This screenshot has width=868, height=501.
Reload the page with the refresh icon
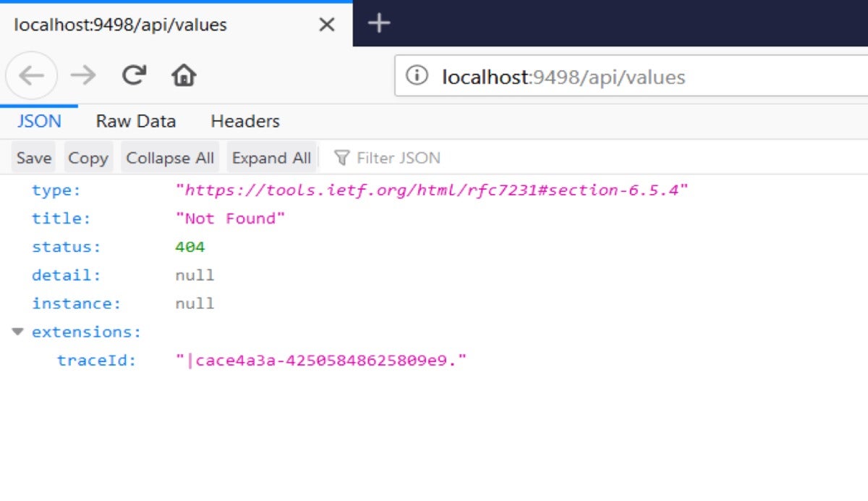click(x=134, y=75)
